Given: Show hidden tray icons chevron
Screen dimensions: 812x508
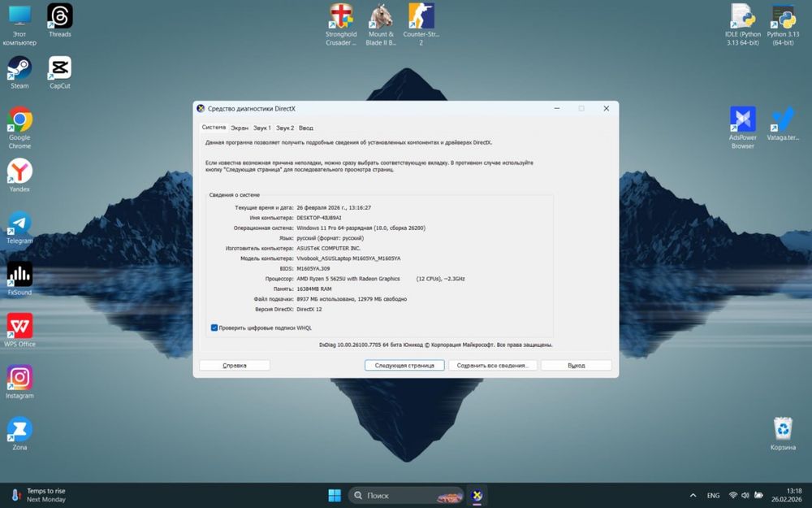Looking at the screenshot, I should [x=693, y=496].
